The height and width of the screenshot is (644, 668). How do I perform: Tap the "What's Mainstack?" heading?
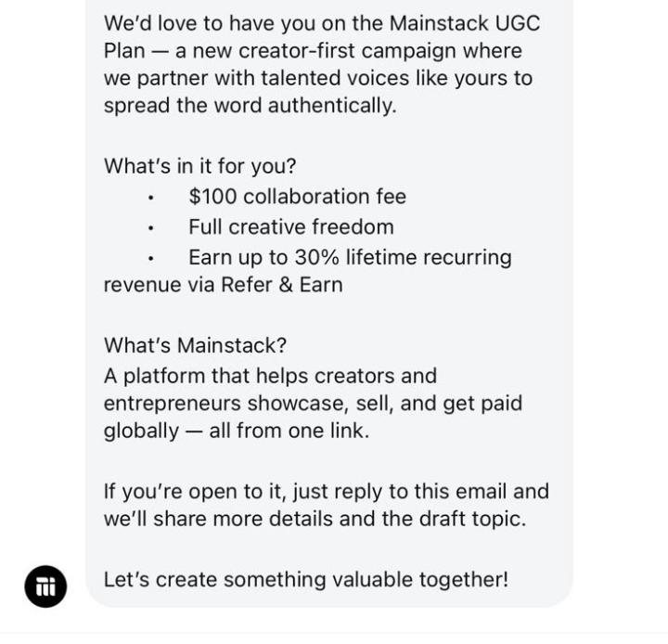click(x=195, y=345)
